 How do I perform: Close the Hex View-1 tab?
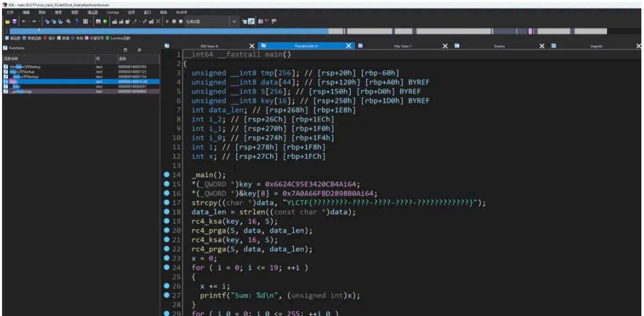445,46
